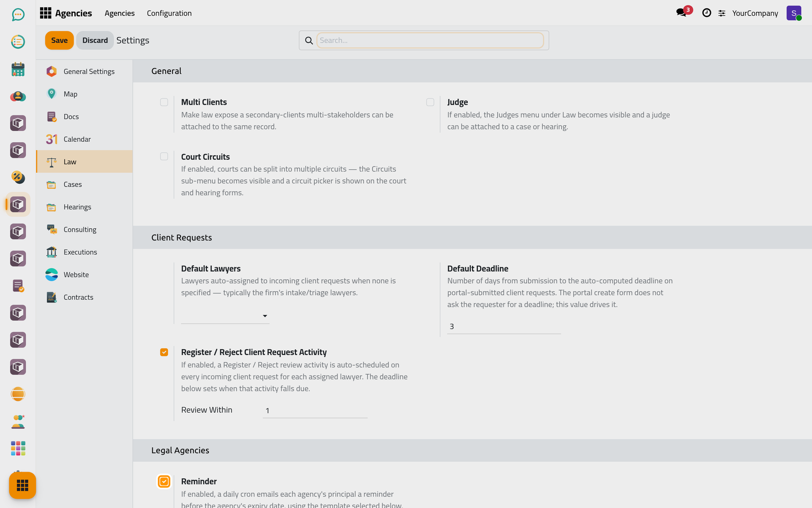The height and width of the screenshot is (508, 812).
Task: Click the Map pin icon
Action: pyautogui.click(x=52, y=94)
